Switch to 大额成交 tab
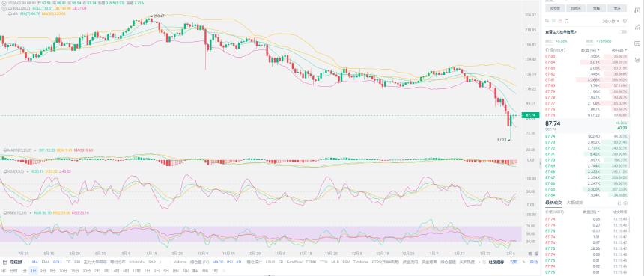The width and height of the screenshot is (644, 276). (x=574, y=203)
